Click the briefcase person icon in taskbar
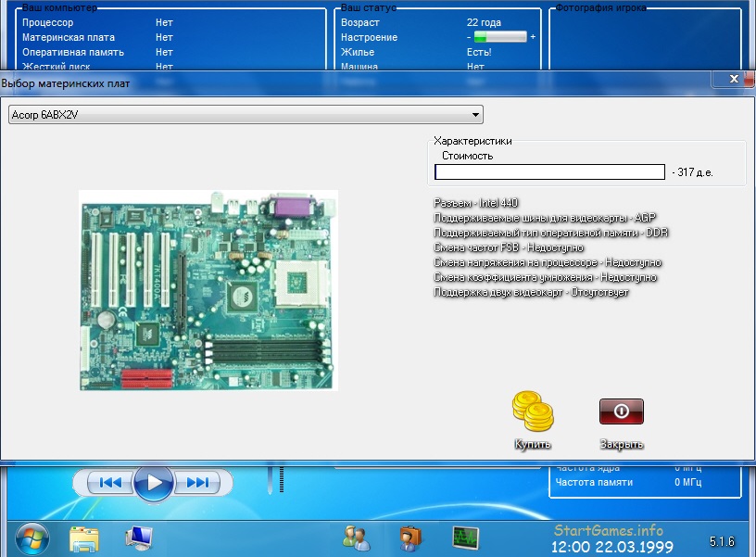Viewport: 756px width, 557px height. pos(409,537)
